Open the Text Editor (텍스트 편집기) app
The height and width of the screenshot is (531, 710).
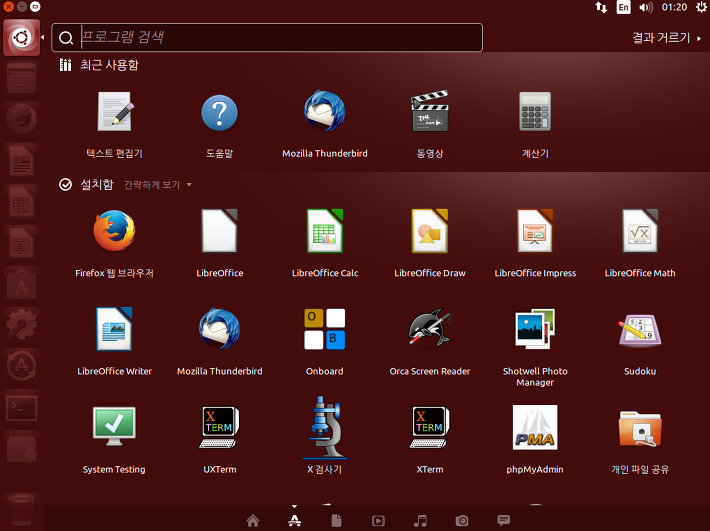(x=115, y=112)
